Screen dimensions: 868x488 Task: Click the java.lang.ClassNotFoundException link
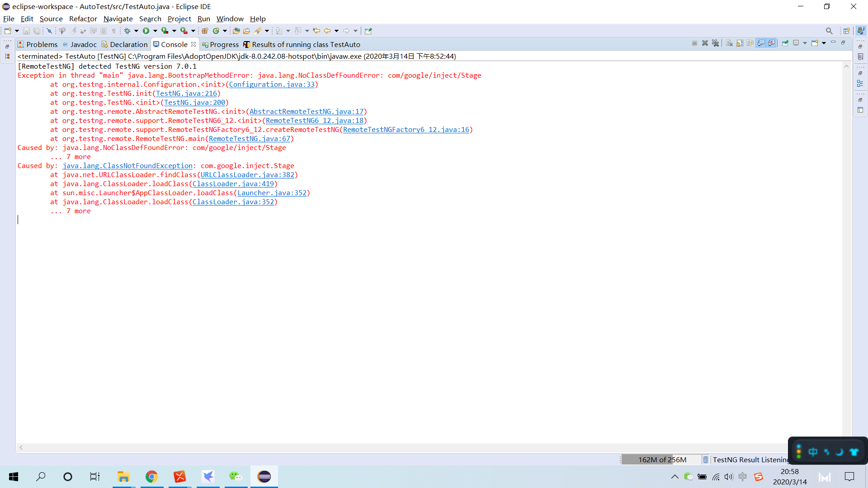(127, 166)
